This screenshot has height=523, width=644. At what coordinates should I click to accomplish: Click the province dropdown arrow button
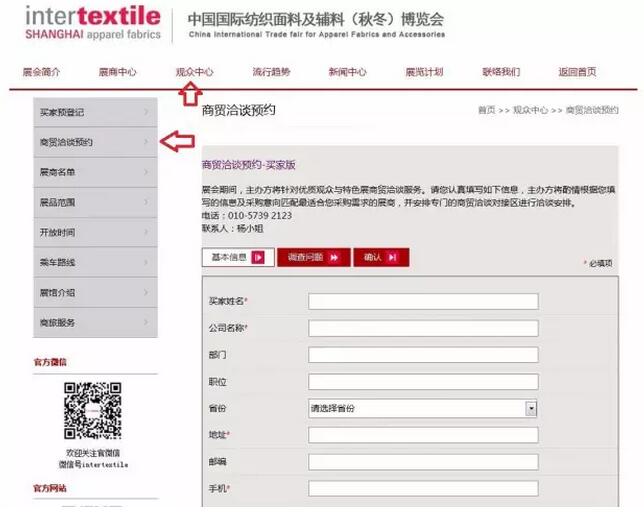pos(531,408)
